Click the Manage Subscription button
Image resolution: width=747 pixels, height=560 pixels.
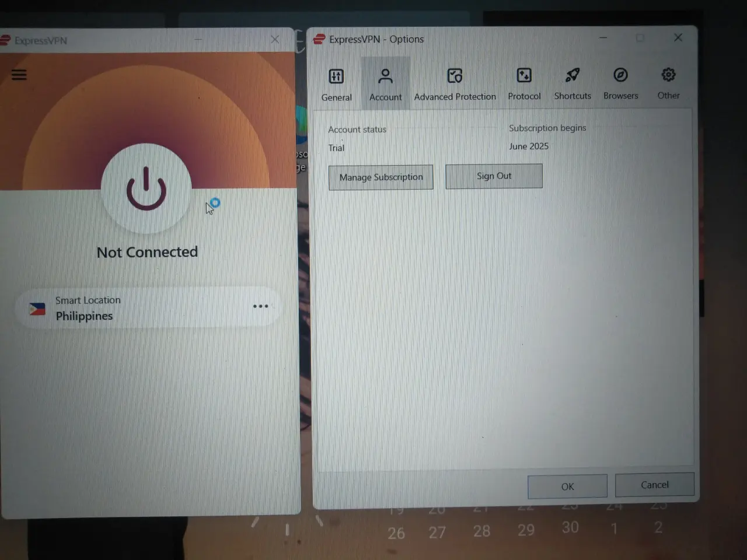(x=381, y=177)
